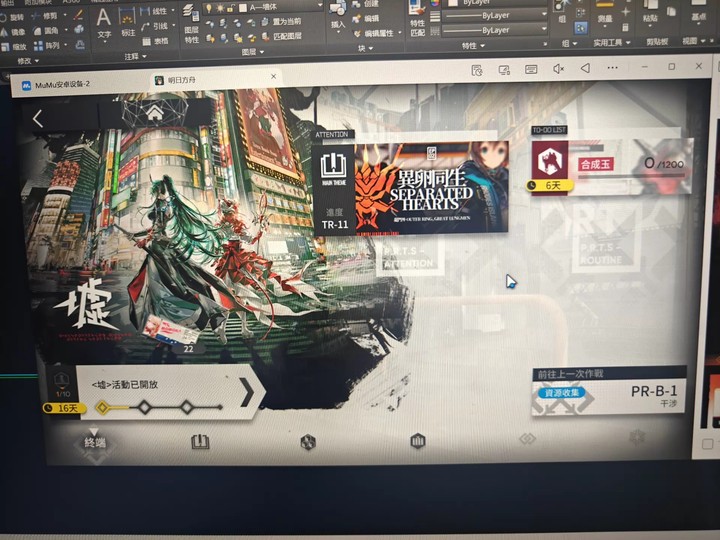Select the first diamond event progress marker
The image size is (720, 540).
click(101, 407)
